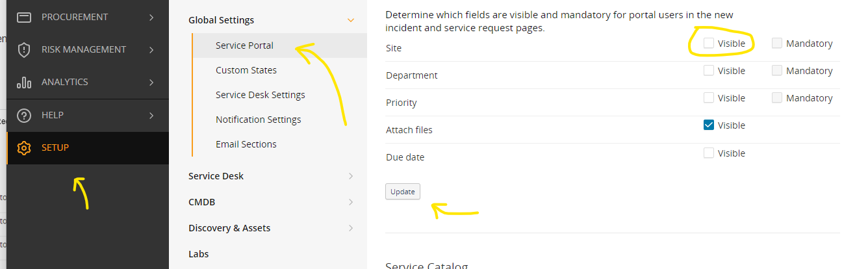Expand the Service Desk section chevron

click(351, 176)
